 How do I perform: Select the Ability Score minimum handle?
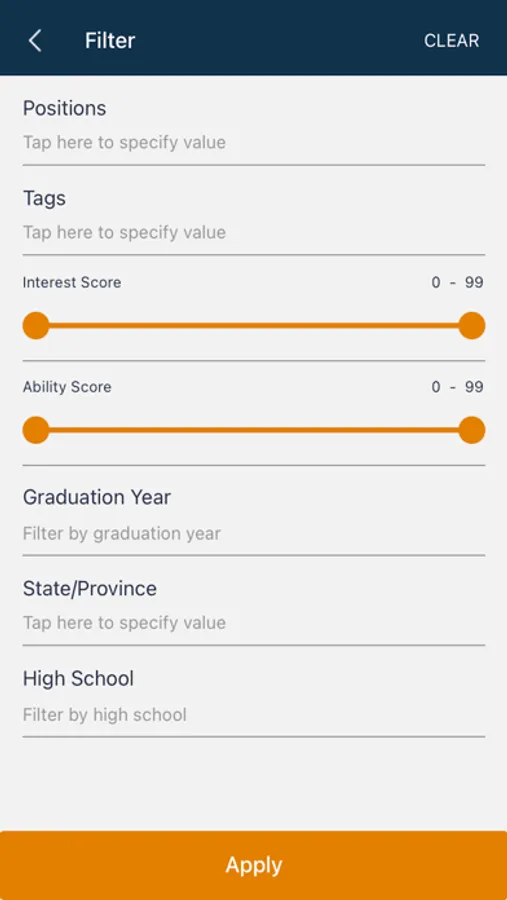click(x=36, y=430)
